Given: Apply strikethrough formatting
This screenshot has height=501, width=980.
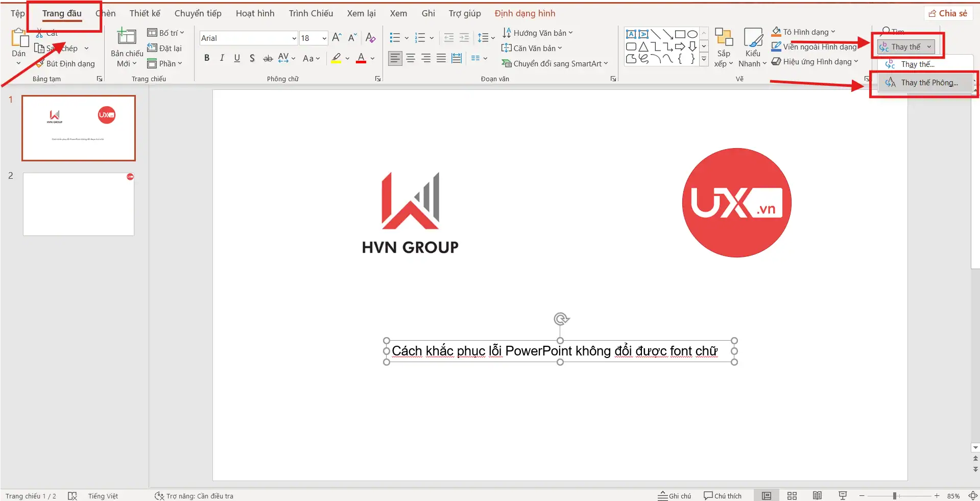Looking at the screenshot, I should [x=267, y=58].
